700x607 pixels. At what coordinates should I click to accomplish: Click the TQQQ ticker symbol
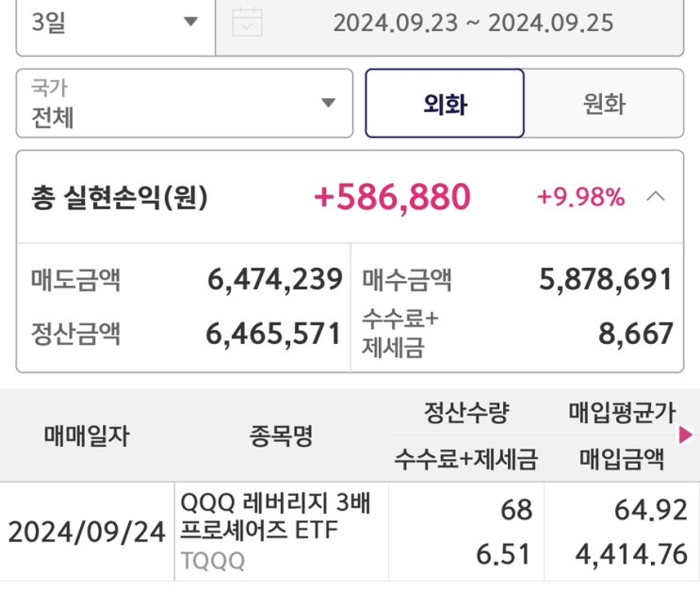click(212, 561)
